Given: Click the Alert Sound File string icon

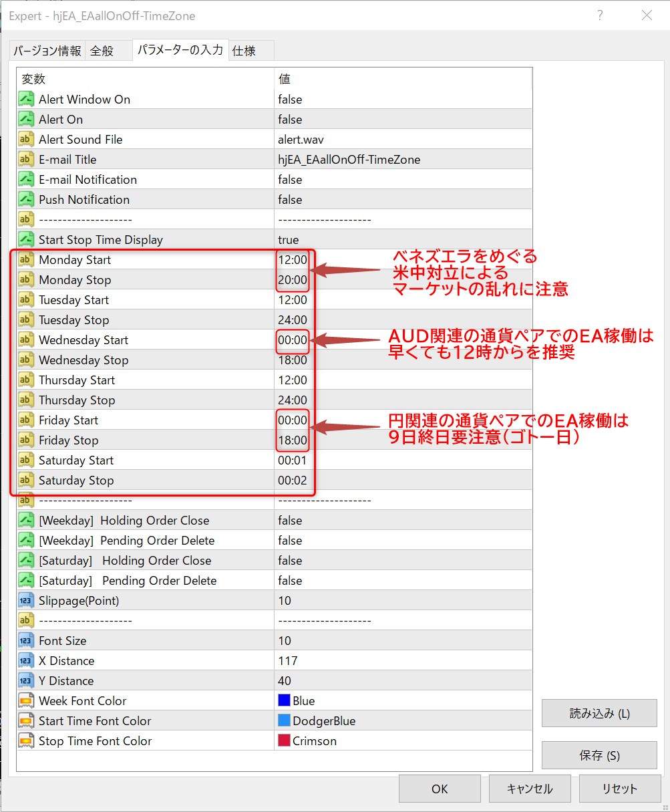Looking at the screenshot, I should [x=26, y=140].
